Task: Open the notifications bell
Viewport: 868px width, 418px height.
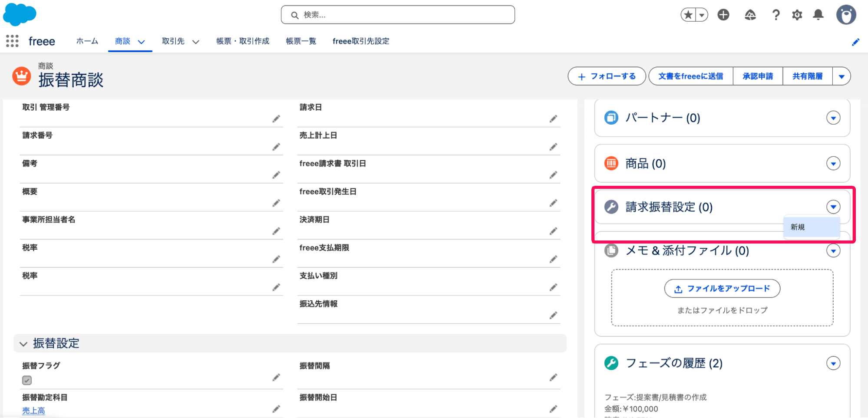Action: coord(818,15)
